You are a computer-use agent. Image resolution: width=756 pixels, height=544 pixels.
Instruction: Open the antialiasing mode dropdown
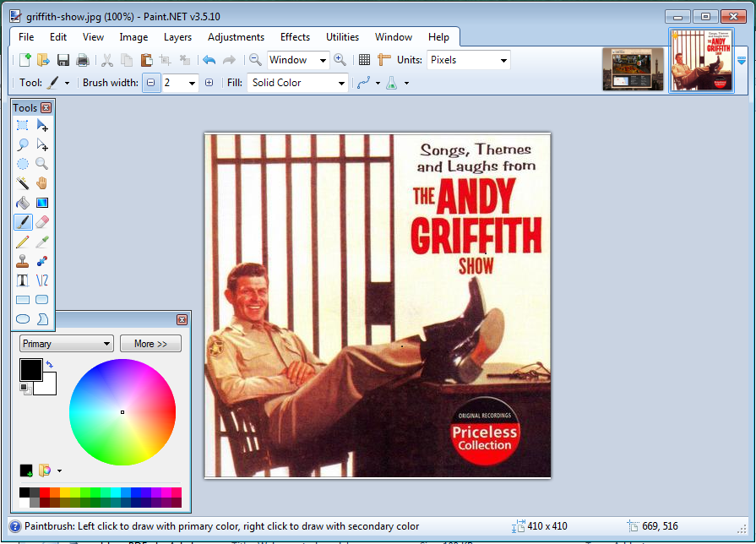pyautogui.click(x=378, y=83)
